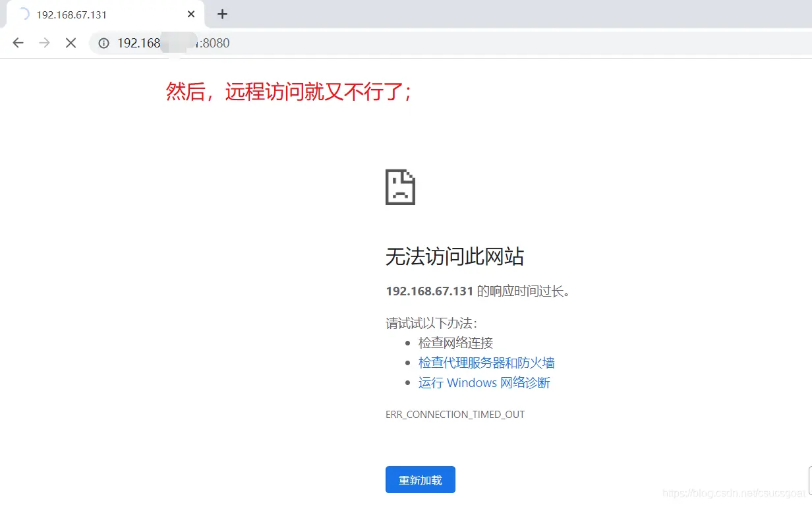Open 运行 Windows 网络诊断 link
The height and width of the screenshot is (505, 812).
pos(484,382)
